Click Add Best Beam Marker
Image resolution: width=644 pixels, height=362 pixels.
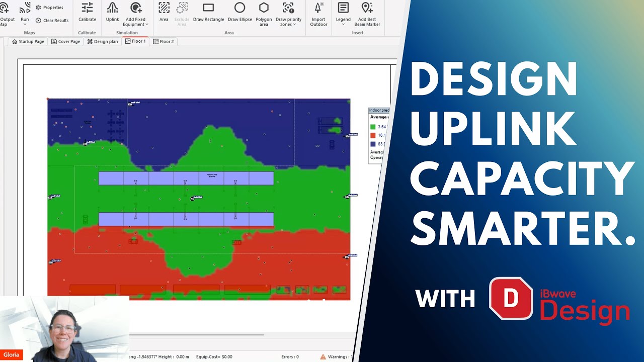coord(367,14)
